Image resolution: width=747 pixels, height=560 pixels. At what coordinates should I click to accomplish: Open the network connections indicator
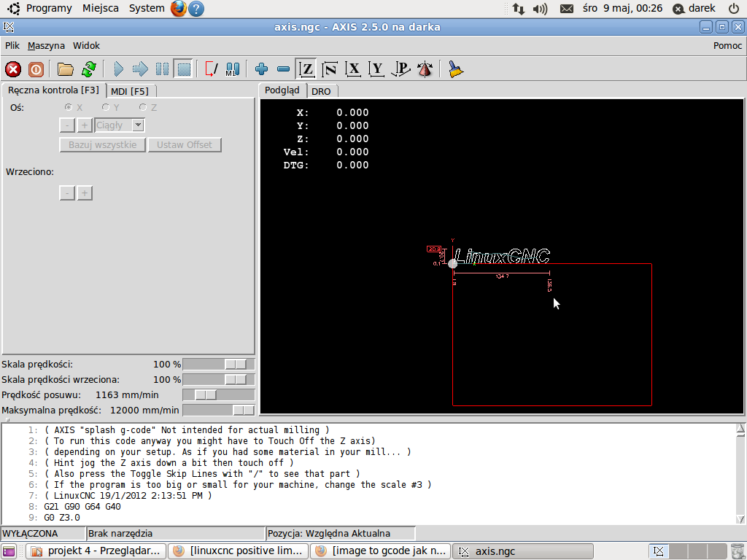click(x=519, y=9)
